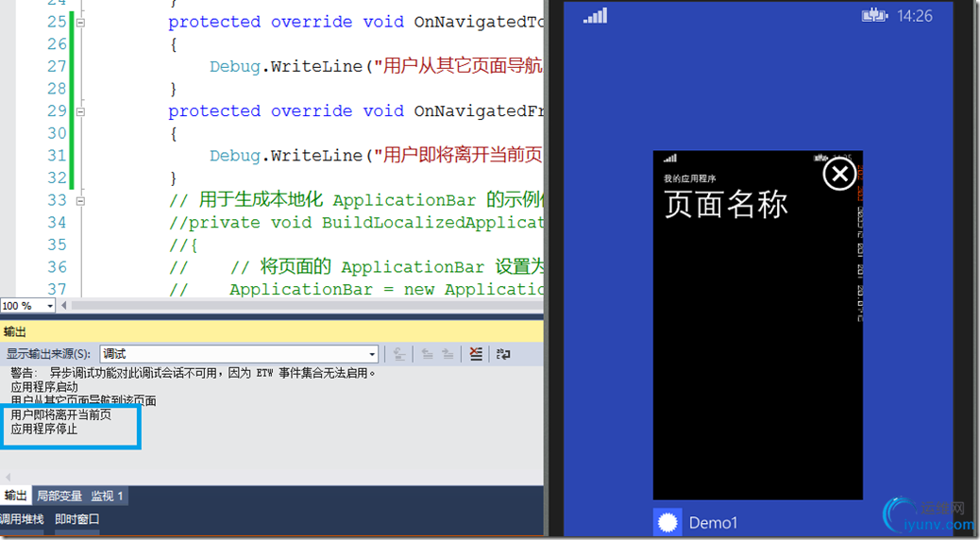Switch to the 输出 tab

[16, 496]
